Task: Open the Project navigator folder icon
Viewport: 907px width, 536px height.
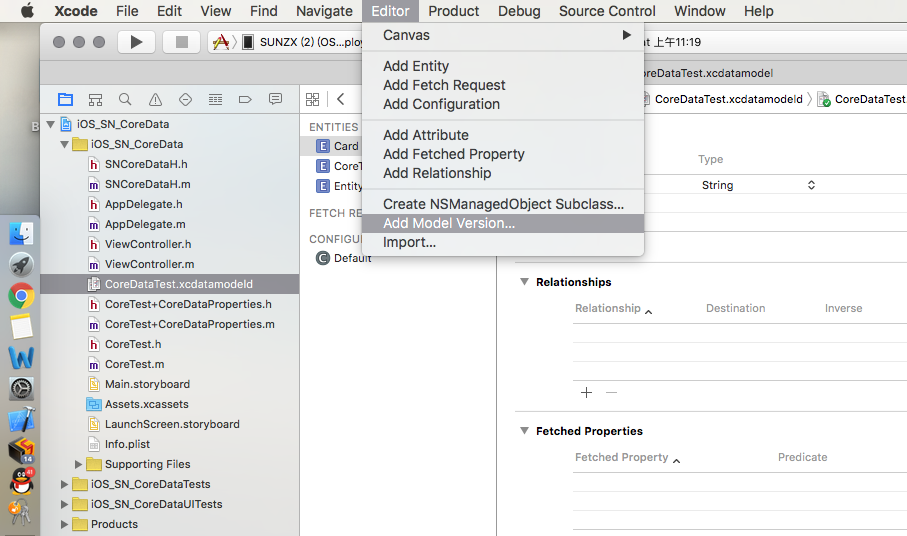Action: [65, 99]
